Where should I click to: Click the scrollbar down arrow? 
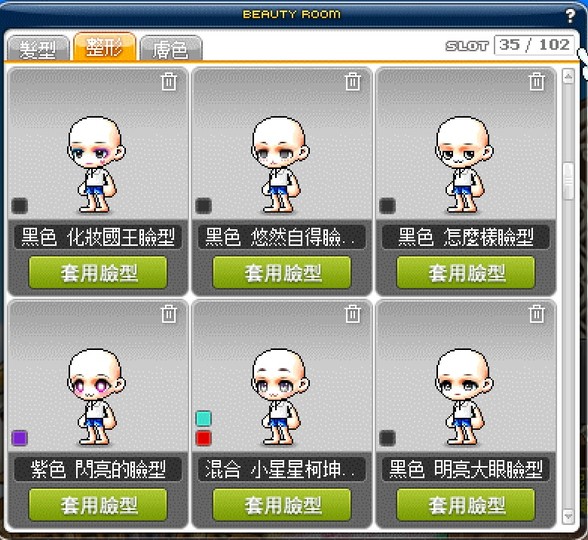(x=568, y=517)
